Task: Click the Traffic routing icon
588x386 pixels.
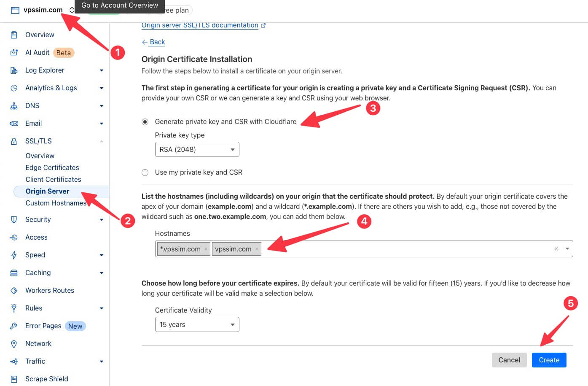Action: click(14, 361)
